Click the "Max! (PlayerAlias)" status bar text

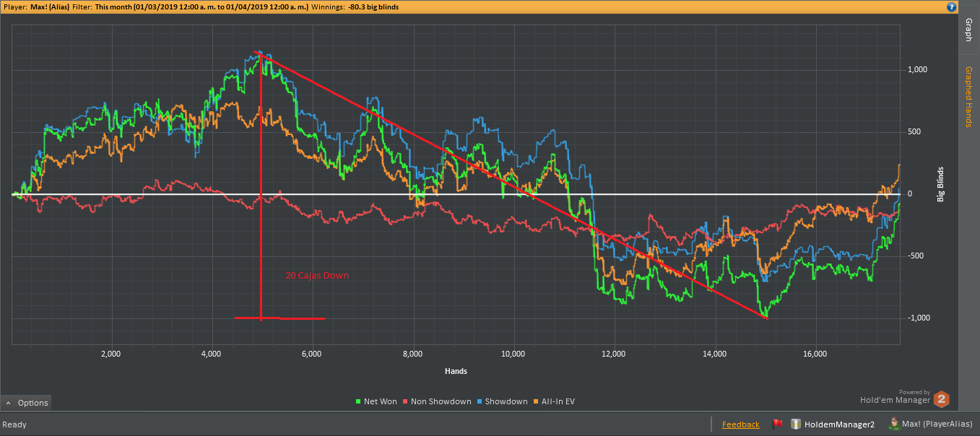coord(937,424)
